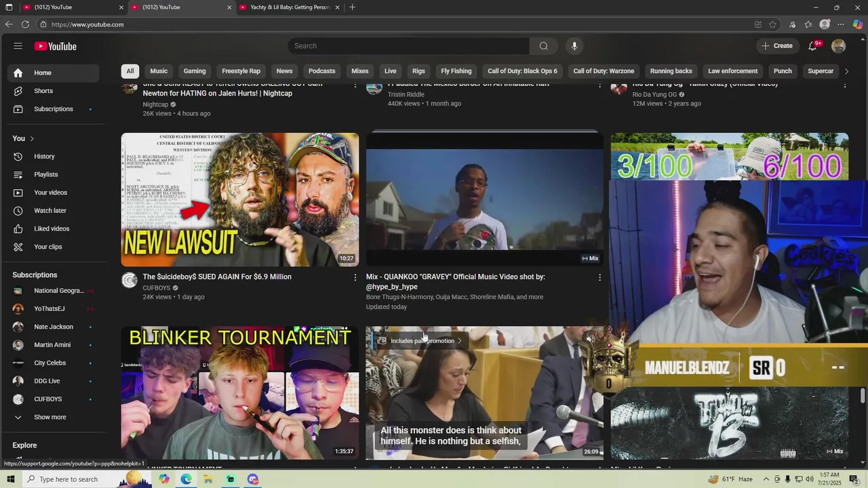
Task: Open the Edge favorites list icon
Action: pyautogui.click(x=808, y=24)
